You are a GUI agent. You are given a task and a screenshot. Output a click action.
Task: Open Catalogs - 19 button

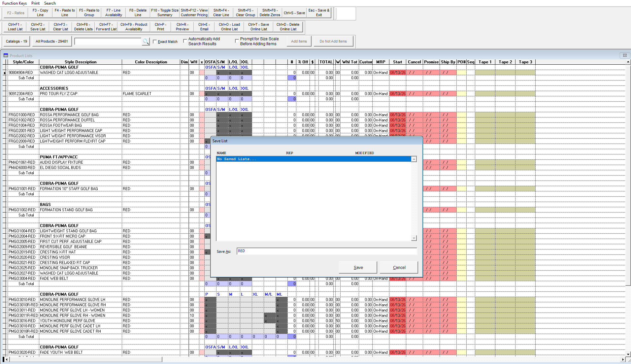click(x=17, y=41)
